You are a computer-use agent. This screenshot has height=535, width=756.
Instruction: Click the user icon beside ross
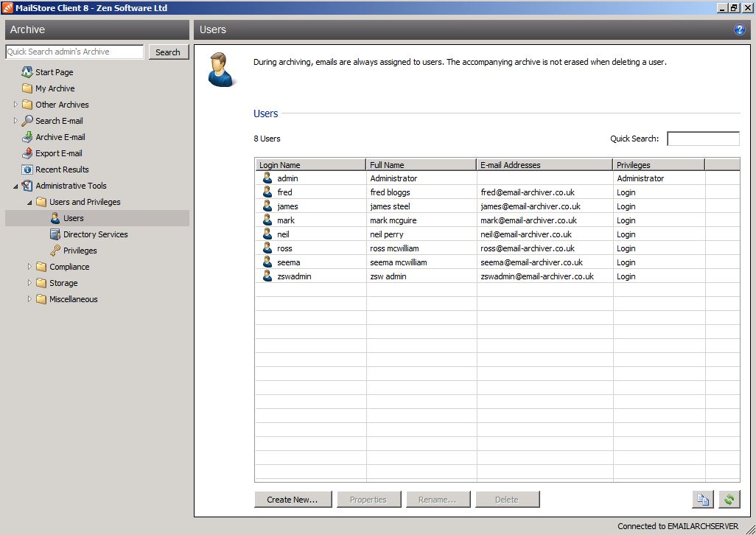[x=267, y=248]
